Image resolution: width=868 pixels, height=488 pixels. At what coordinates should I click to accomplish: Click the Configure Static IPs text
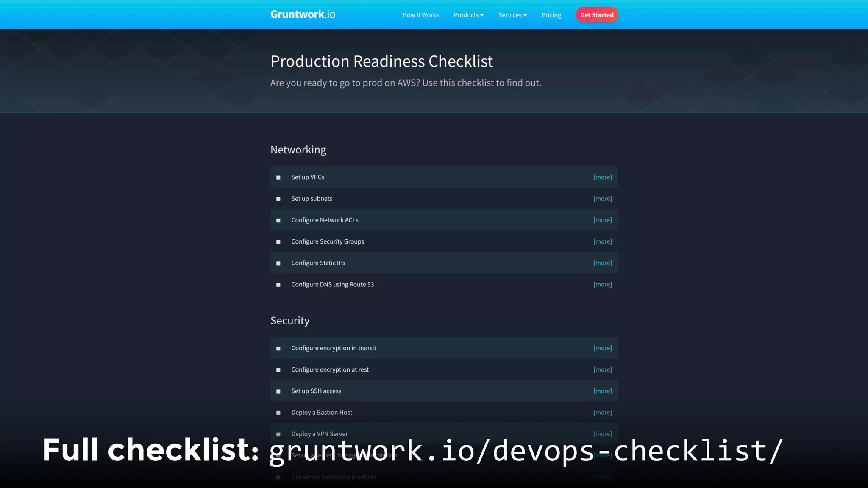[x=318, y=263]
